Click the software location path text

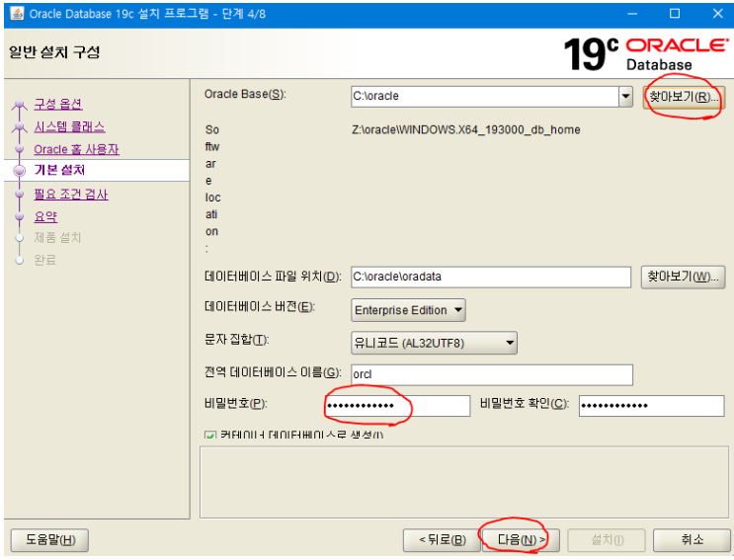click(465, 129)
